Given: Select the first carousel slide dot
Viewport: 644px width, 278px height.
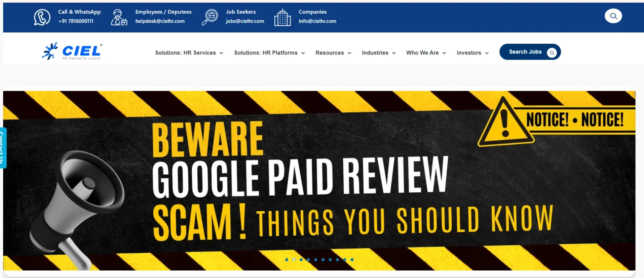Looking at the screenshot, I should (286, 260).
